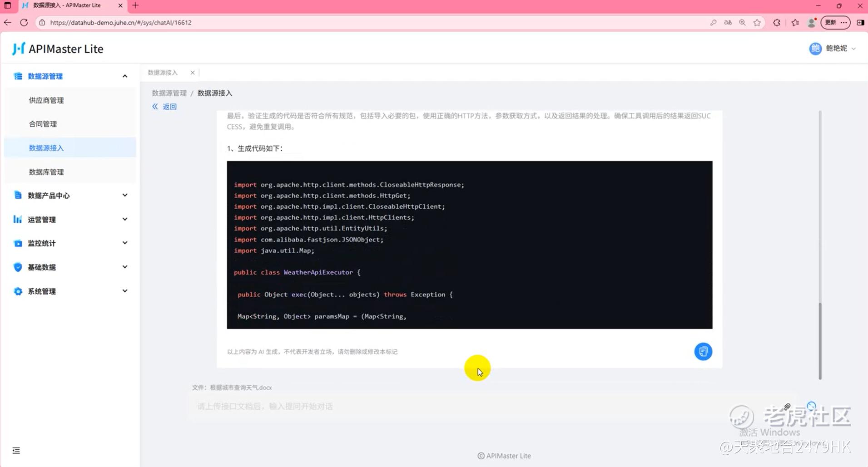This screenshot has height=467, width=868.
Task: Open the browser extensions puzzle icon
Action: tap(777, 22)
